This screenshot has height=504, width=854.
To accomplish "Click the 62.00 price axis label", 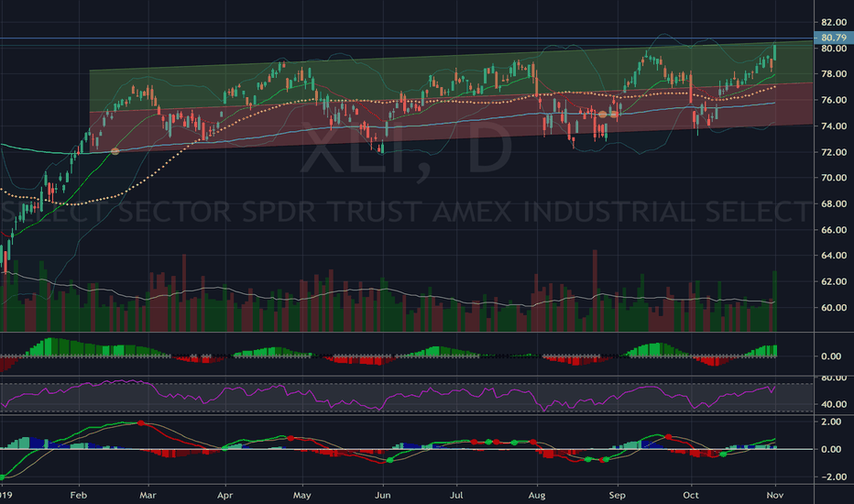I will click(x=834, y=281).
